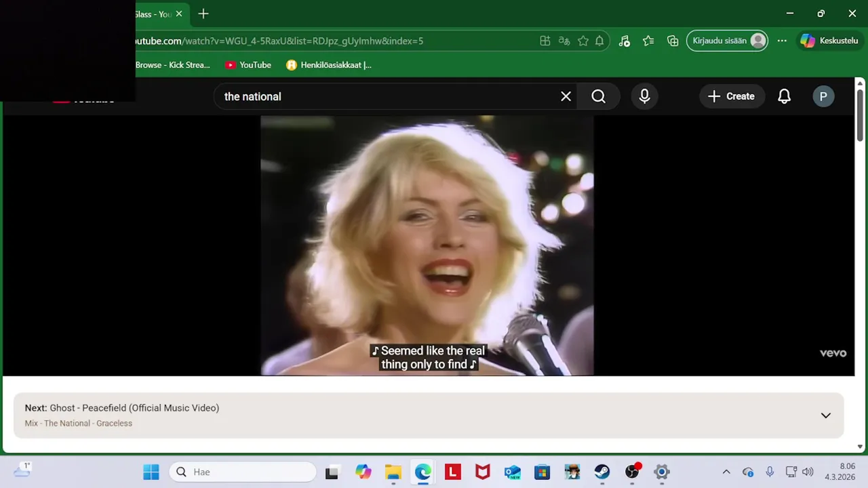This screenshot has width=868, height=488.
Task: Open OBS Studio from the taskbar
Action: 632,472
